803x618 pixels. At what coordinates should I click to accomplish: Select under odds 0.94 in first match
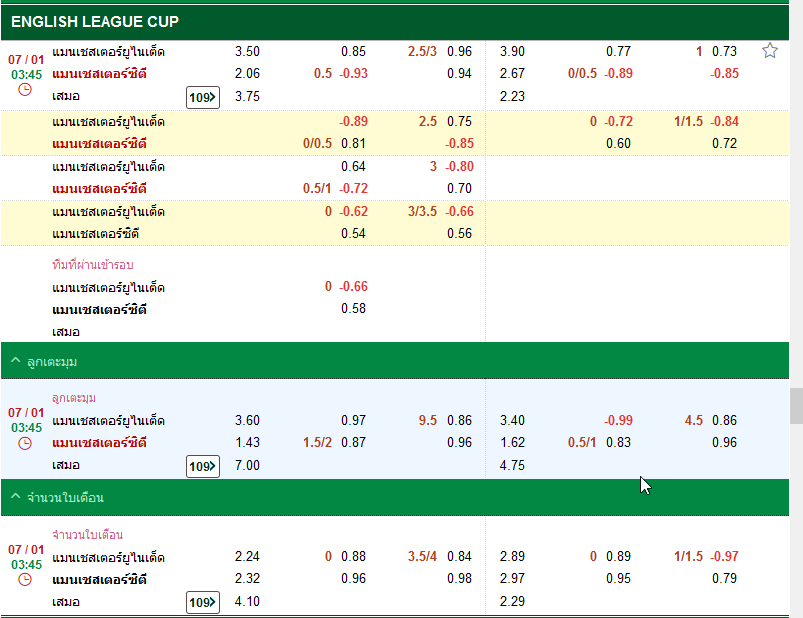[x=459, y=74]
